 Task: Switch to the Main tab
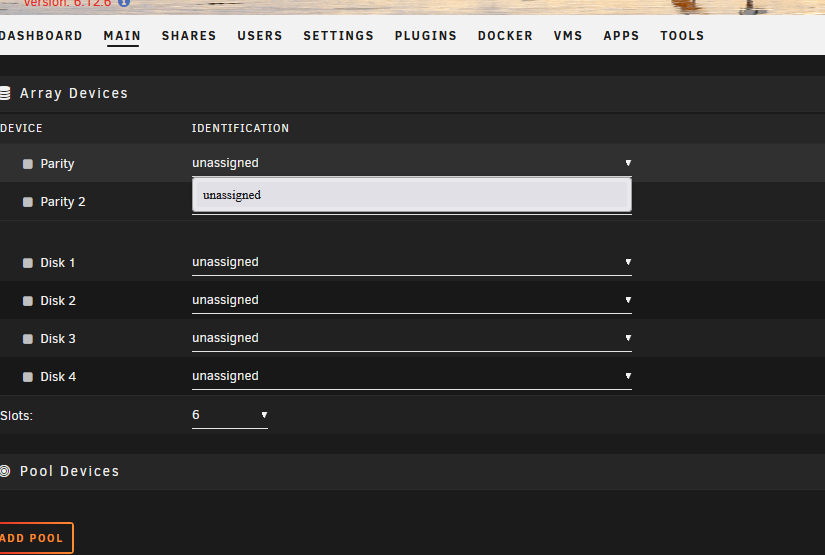tap(122, 35)
